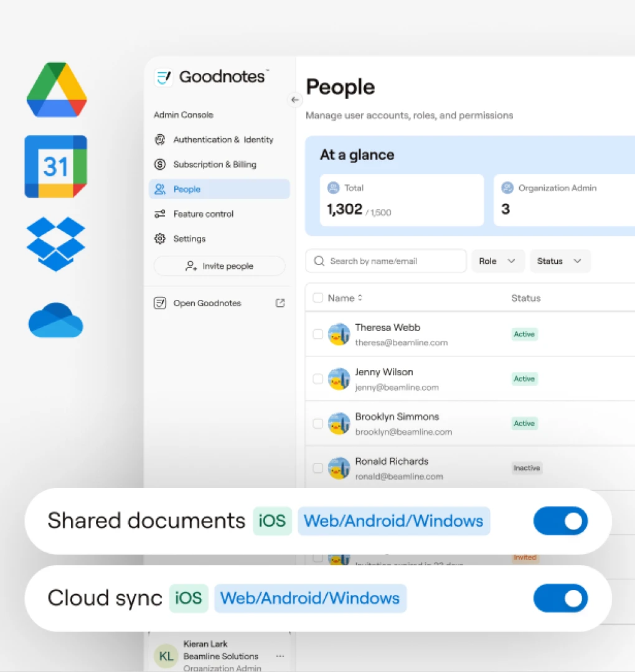Check the box for Theresa Webb

click(317, 334)
